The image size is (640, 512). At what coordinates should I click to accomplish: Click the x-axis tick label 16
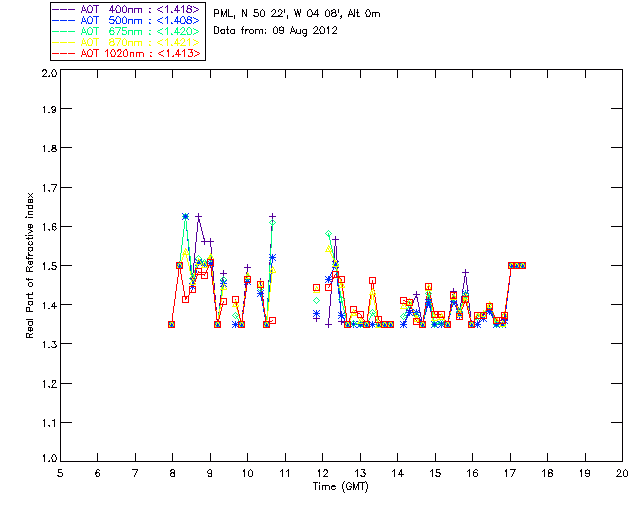(x=472, y=473)
